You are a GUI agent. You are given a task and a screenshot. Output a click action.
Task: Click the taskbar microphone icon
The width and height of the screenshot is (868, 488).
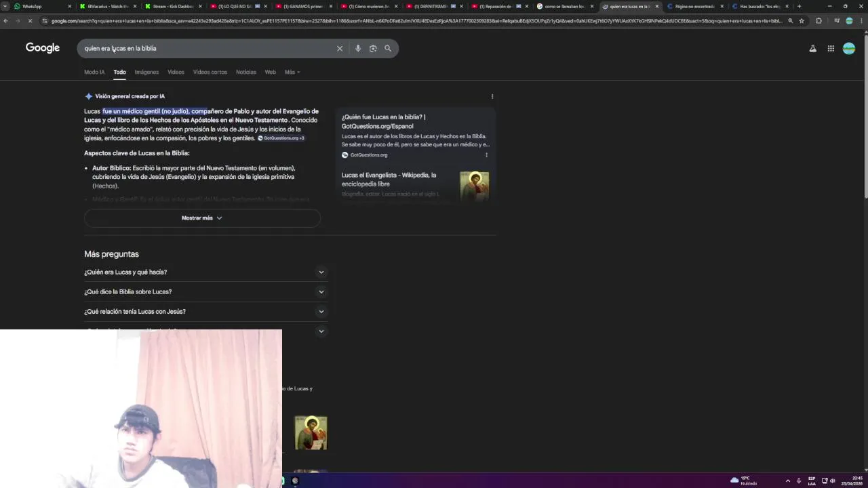(799, 481)
